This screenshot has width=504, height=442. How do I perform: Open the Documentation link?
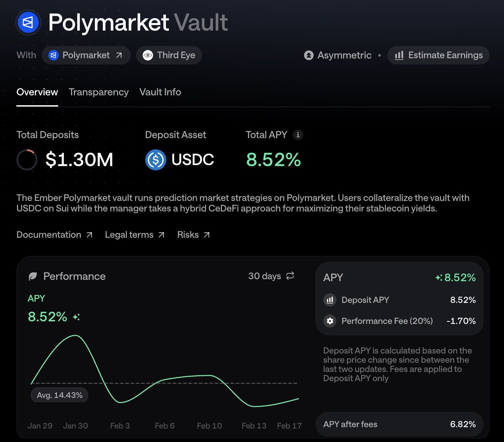[54, 235]
